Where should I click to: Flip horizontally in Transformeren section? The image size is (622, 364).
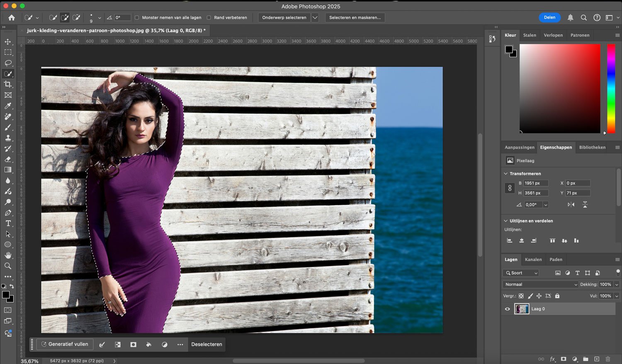[x=571, y=205]
